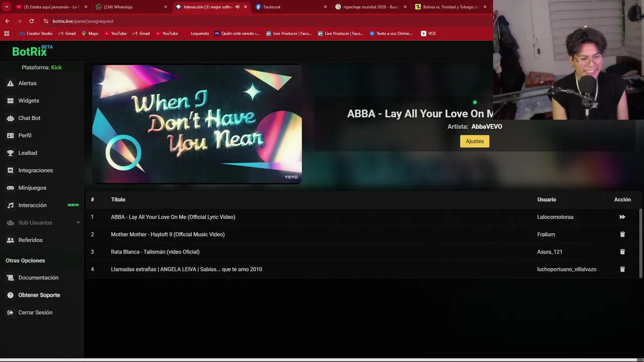The height and width of the screenshot is (362, 644).
Task: Delete Mother Mother - Hayloft II request
Action: pos(622,234)
